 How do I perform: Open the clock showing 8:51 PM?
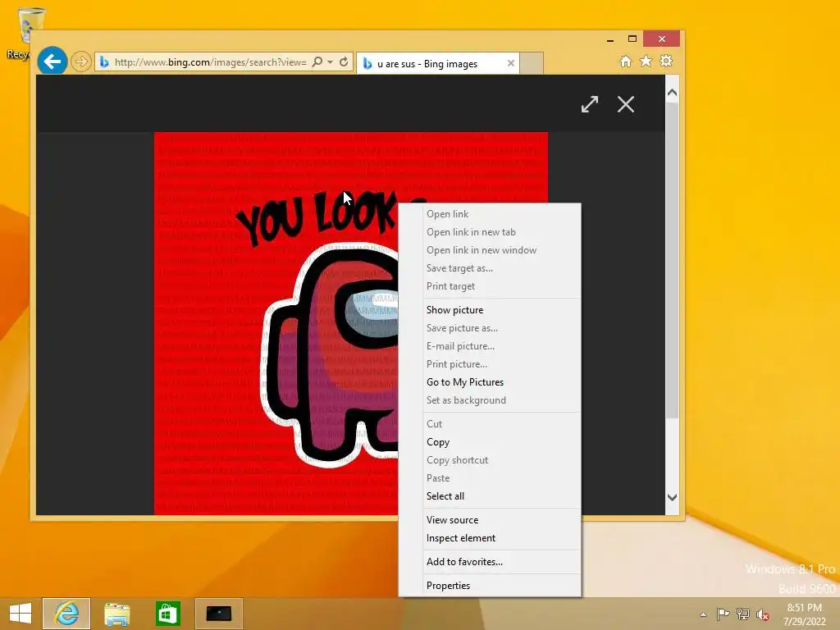(x=804, y=614)
